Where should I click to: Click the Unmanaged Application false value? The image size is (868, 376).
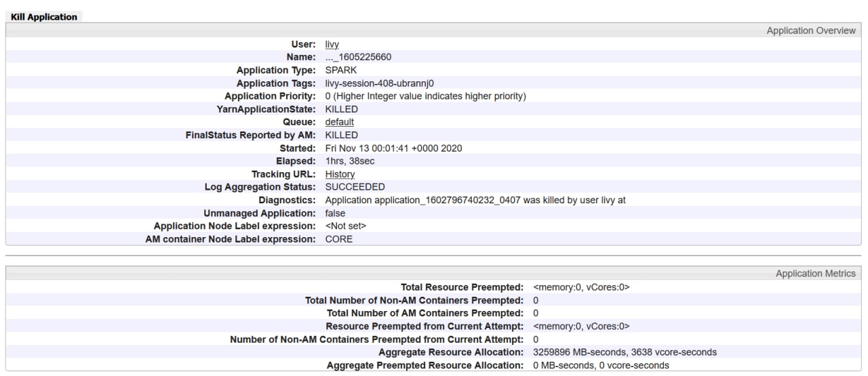(335, 213)
